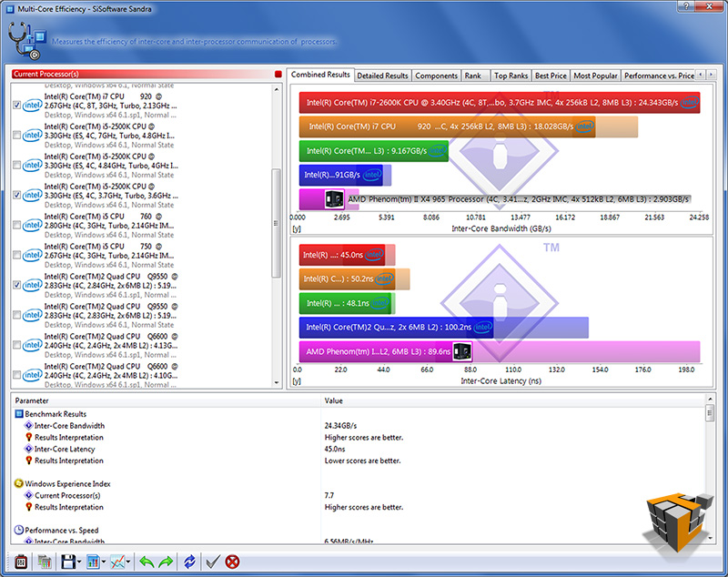
Task: Select the Components tab
Action: coord(437,76)
